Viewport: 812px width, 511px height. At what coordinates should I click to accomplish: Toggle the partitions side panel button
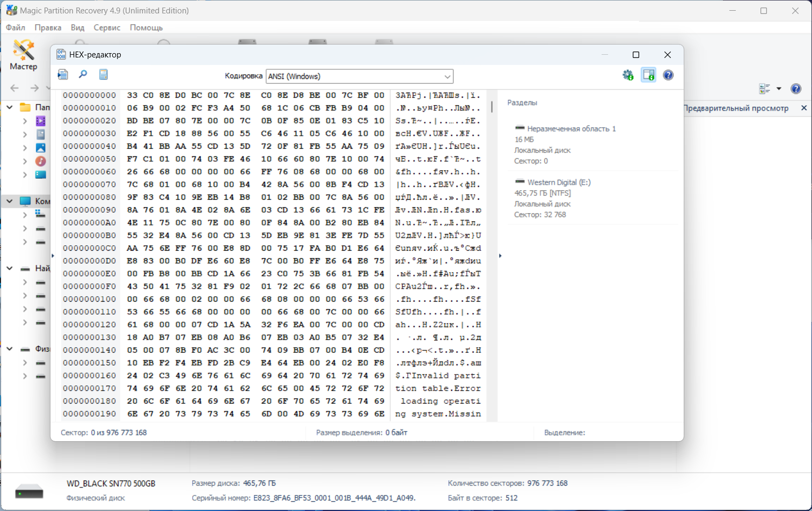tap(648, 75)
